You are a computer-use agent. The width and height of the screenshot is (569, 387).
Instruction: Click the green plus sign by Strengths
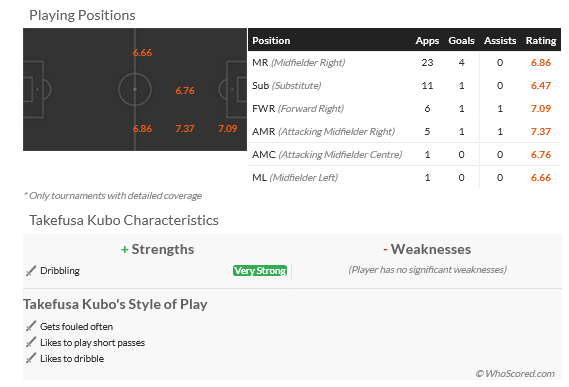pyautogui.click(x=124, y=250)
